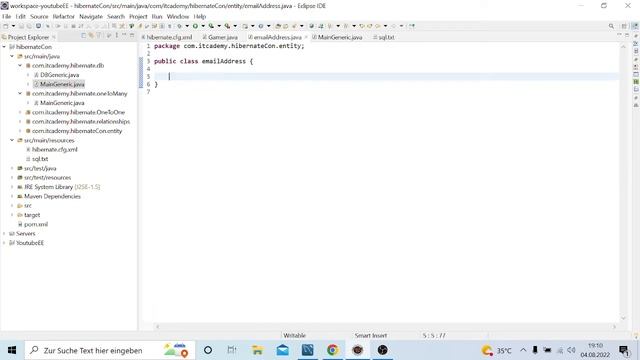
Task: Expand the Maven Dependencies node
Action: [12, 196]
